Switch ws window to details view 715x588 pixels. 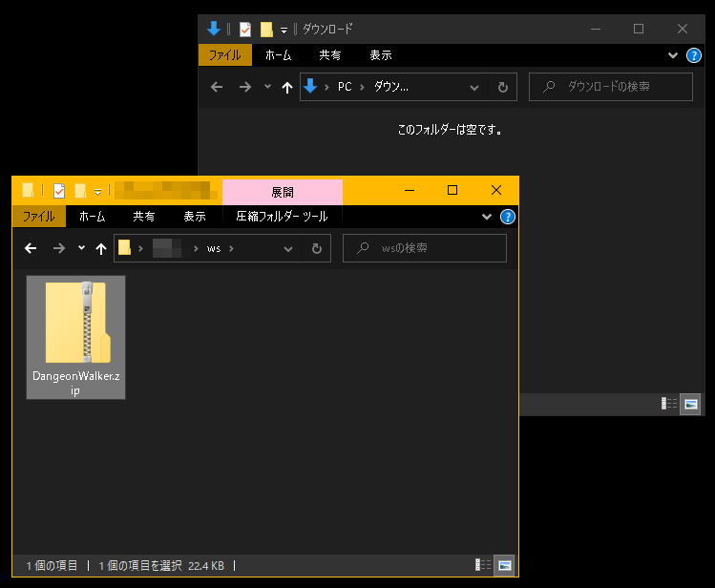pos(484,565)
